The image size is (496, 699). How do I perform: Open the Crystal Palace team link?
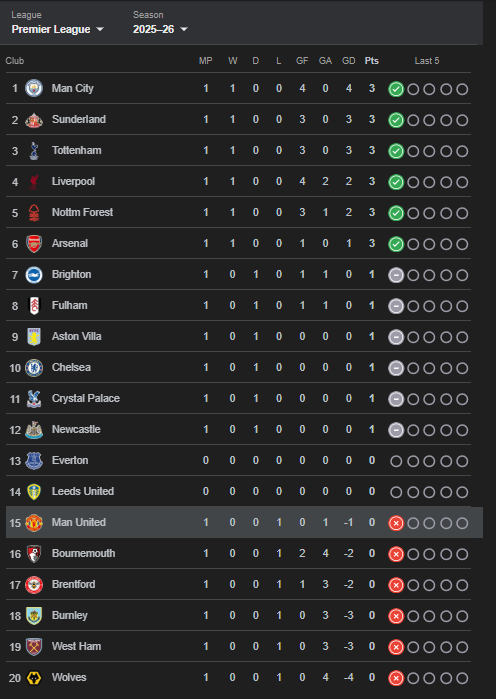tap(86, 398)
